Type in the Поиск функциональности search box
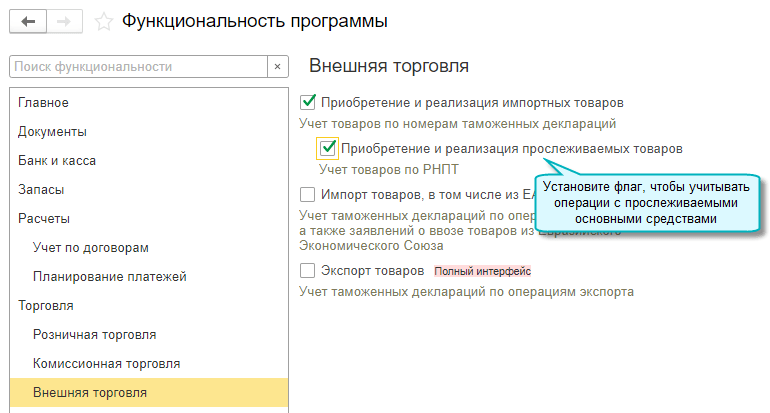Screen dimensions: 770x413 pos(137,67)
